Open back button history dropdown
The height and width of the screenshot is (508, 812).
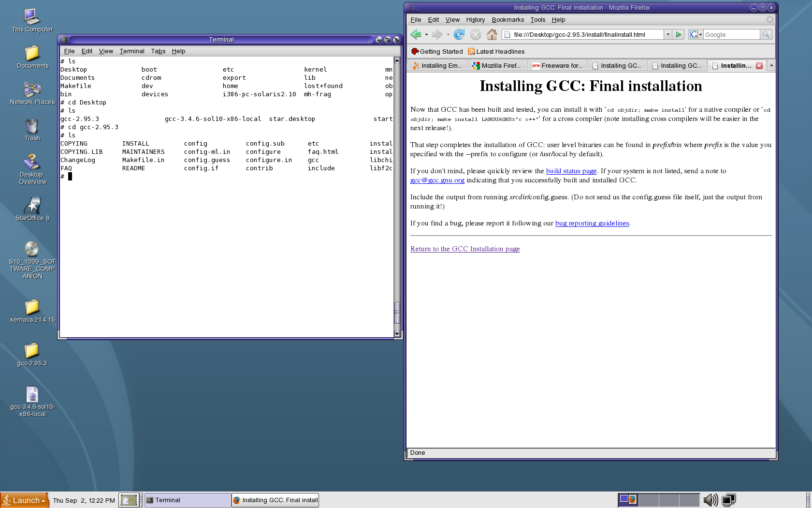426,35
